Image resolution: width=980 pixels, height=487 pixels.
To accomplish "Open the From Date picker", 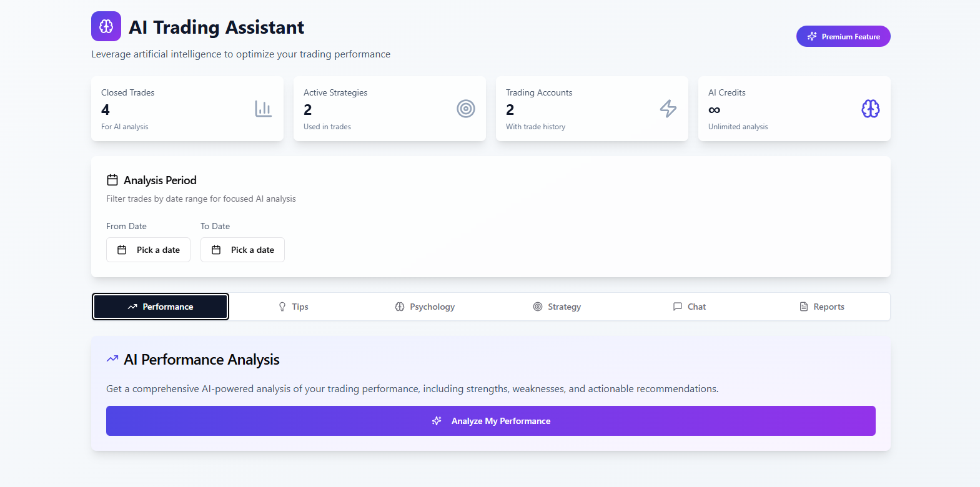I will click(148, 250).
